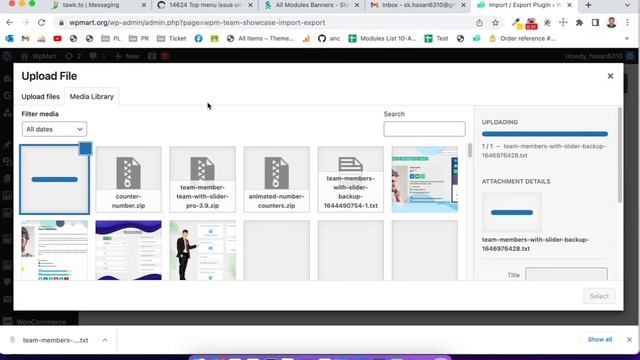
Task: Reload the current page
Action: (41, 22)
